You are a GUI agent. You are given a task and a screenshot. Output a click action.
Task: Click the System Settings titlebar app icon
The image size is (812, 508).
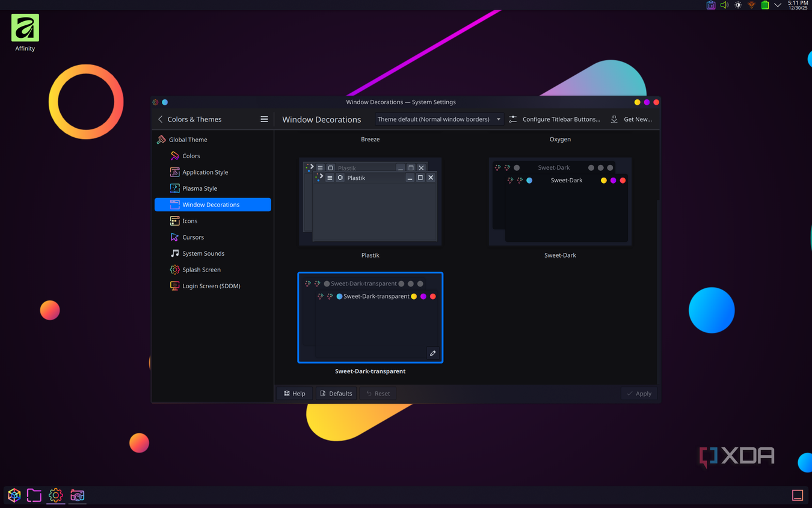coord(156,102)
